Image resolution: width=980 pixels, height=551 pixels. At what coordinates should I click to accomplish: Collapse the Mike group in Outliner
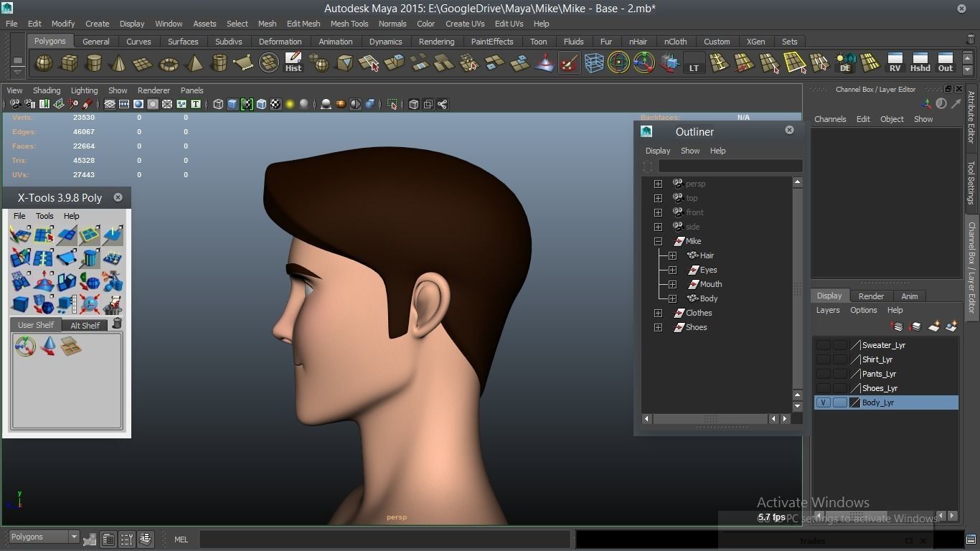658,241
